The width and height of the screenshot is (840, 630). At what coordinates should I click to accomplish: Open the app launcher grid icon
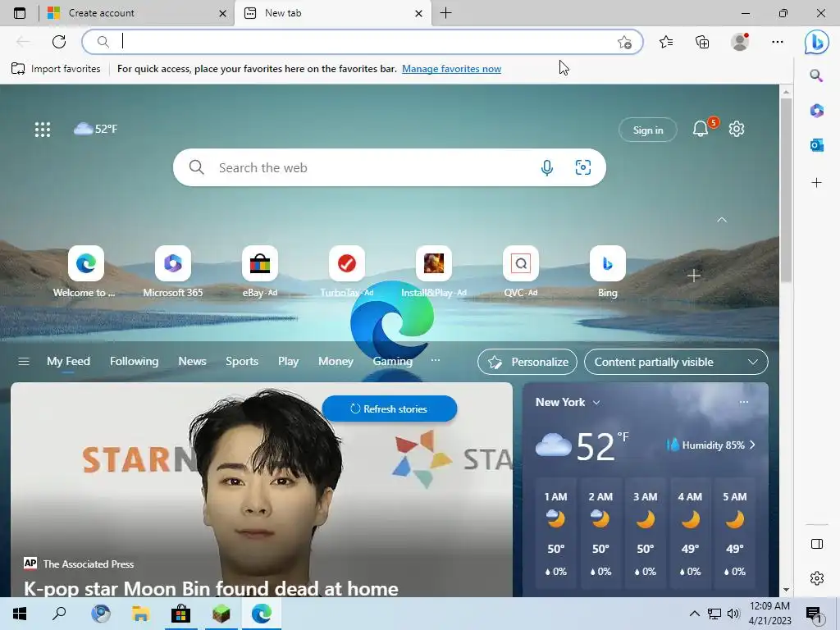(x=43, y=129)
